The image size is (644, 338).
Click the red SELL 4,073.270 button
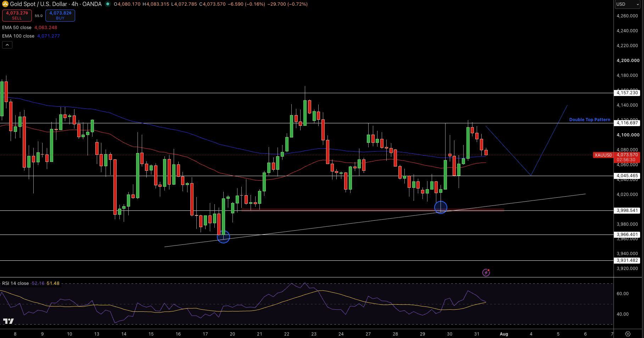coord(17,16)
